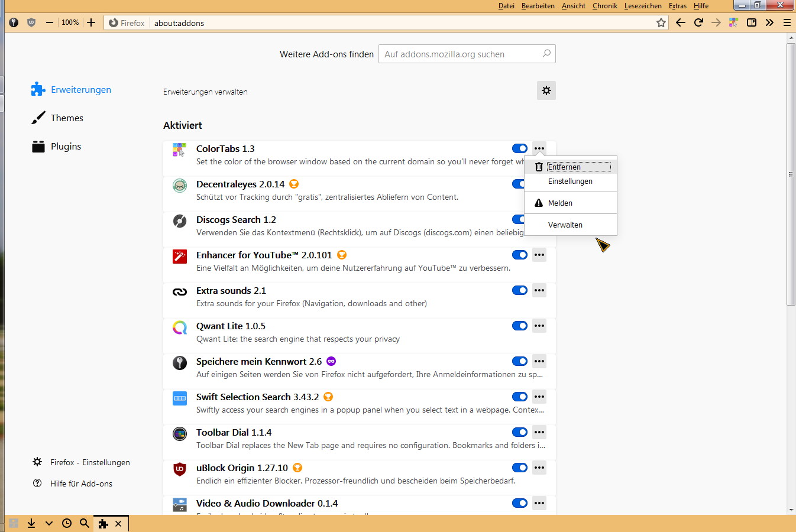Screen dimensions: 796x532
Task: Open the Datei menu
Action: 506,6
